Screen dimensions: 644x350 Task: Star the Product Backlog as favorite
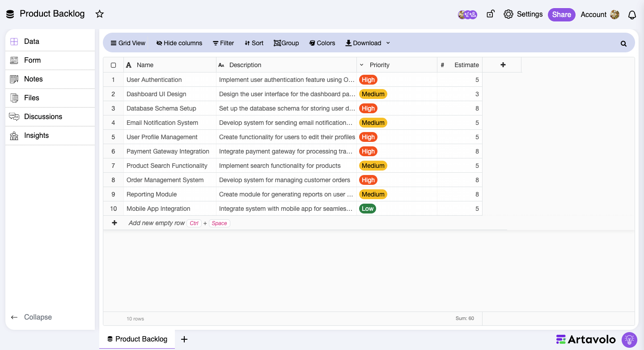pos(100,14)
